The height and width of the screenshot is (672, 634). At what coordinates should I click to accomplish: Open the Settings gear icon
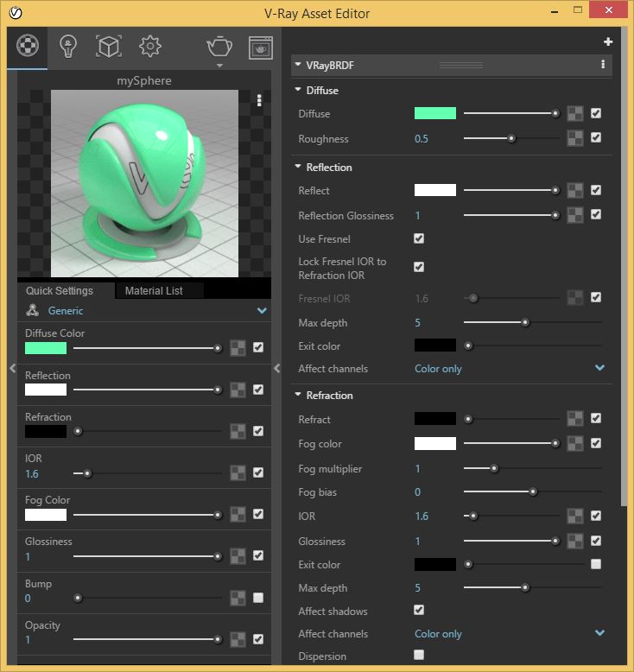pos(150,47)
